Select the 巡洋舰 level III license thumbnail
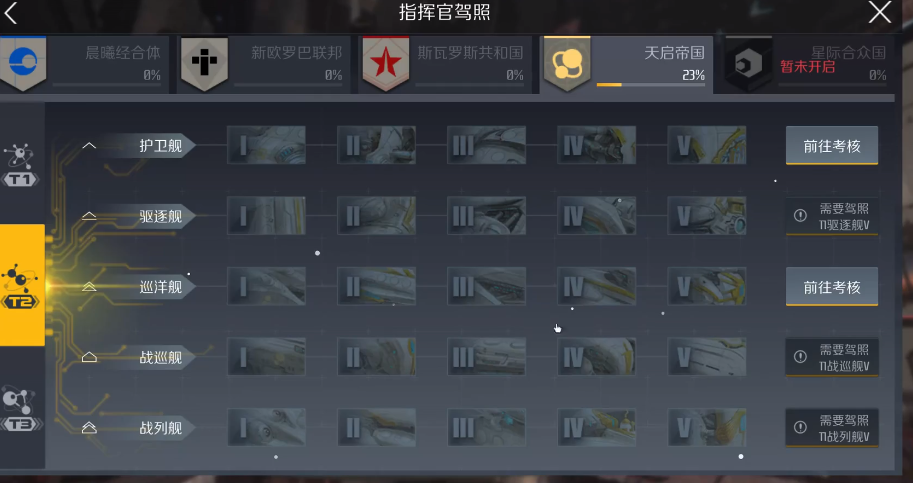Image resolution: width=913 pixels, height=483 pixels. pyautogui.click(x=486, y=286)
